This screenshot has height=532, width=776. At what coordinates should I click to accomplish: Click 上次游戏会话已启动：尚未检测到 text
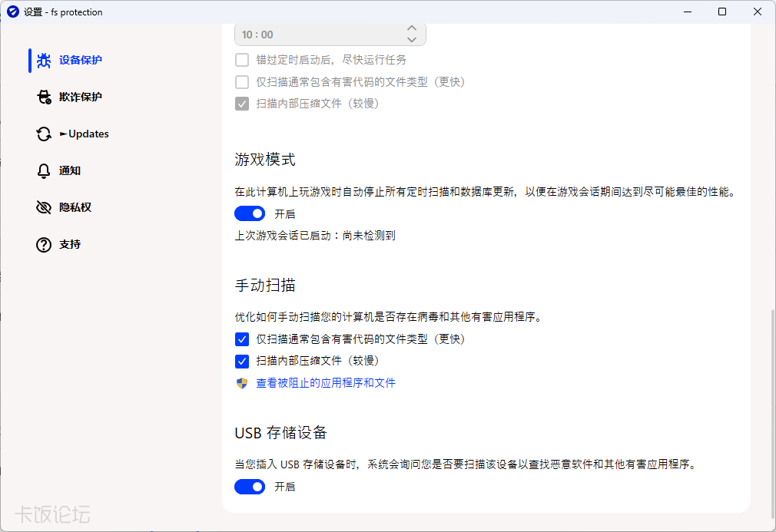[315, 236]
